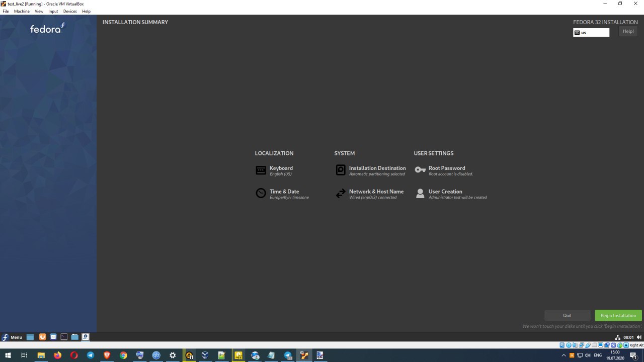Open the Fedora Menu launcher
644x362 pixels.
pyautogui.click(x=13, y=337)
